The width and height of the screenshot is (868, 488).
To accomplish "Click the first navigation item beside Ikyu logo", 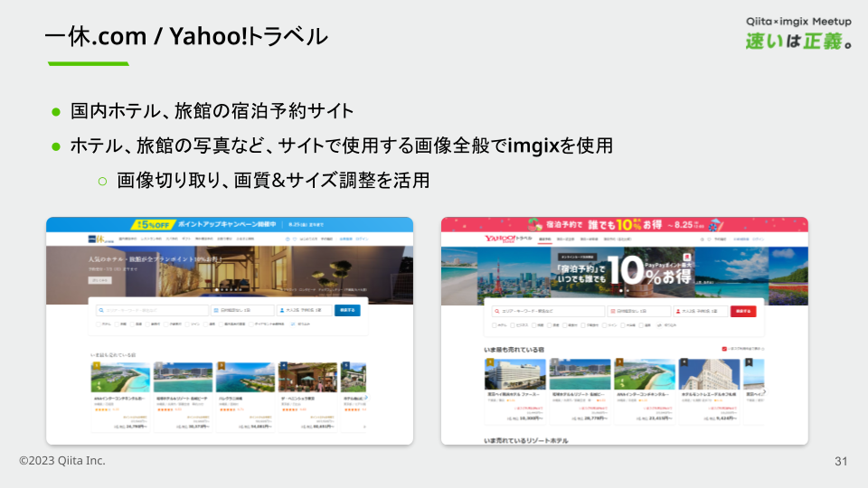I will (x=127, y=239).
